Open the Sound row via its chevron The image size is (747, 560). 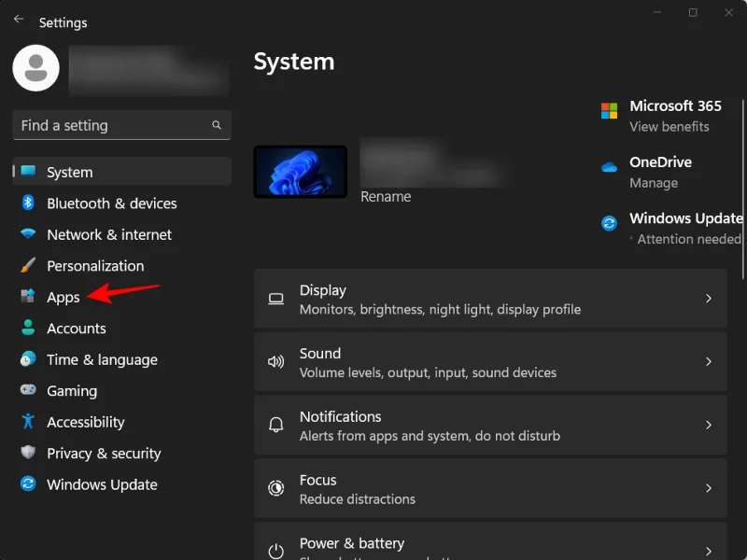coord(708,361)
